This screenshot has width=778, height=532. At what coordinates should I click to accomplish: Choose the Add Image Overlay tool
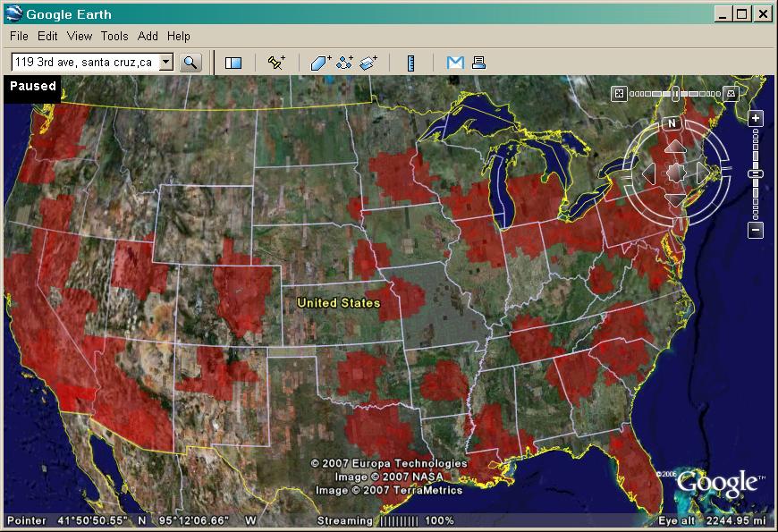(368, 63)
